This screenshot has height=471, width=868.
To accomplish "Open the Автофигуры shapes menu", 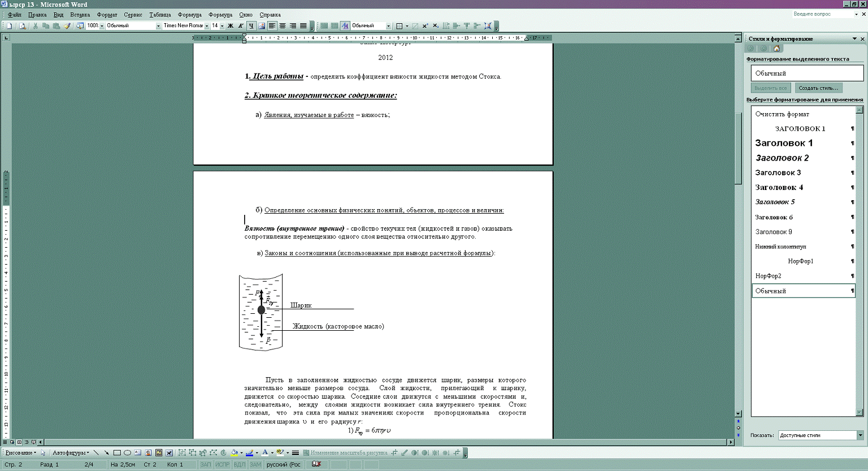I will pyautogui.click(x=71, y=453).
